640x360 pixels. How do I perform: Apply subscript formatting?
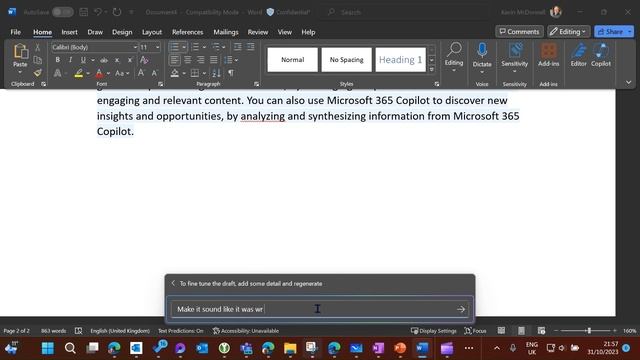click(x=117, y=60)
